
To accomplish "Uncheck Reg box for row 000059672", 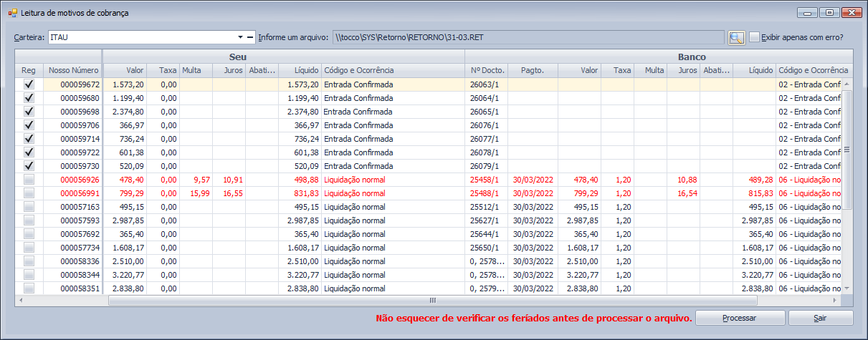I will tap(29, 84).
